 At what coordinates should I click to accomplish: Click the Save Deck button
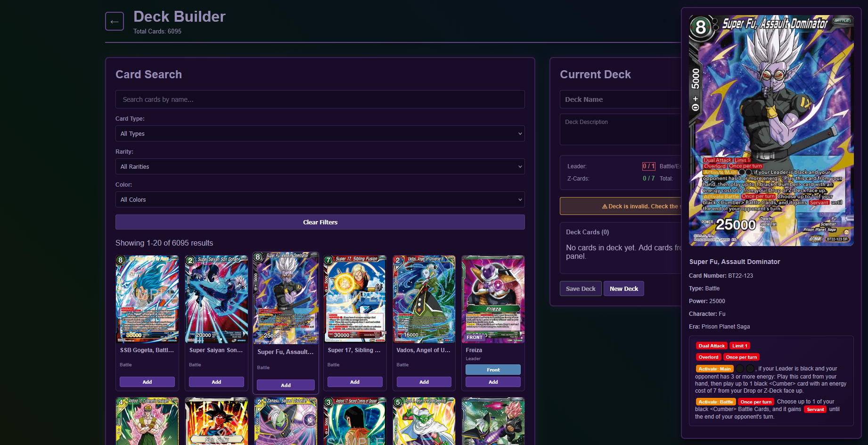580,288
